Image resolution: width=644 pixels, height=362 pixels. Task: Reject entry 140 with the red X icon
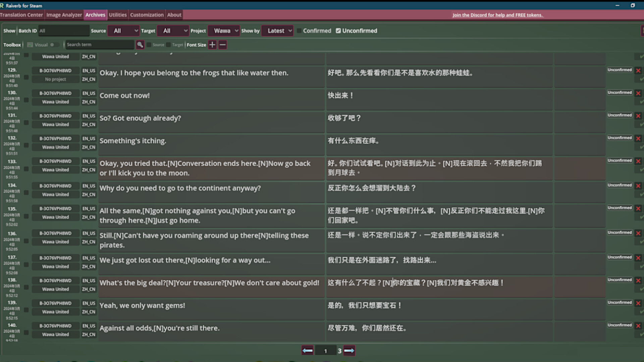pos(638,325)
